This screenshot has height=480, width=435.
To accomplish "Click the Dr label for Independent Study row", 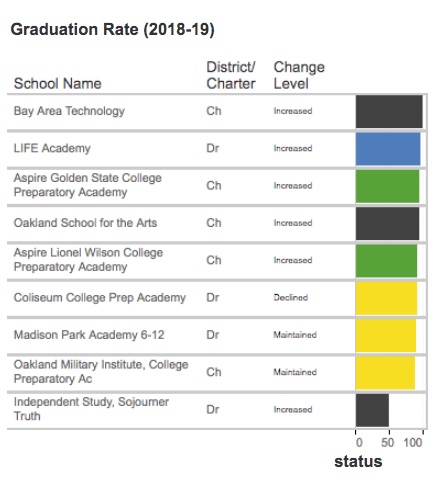I will pos(213,409).
